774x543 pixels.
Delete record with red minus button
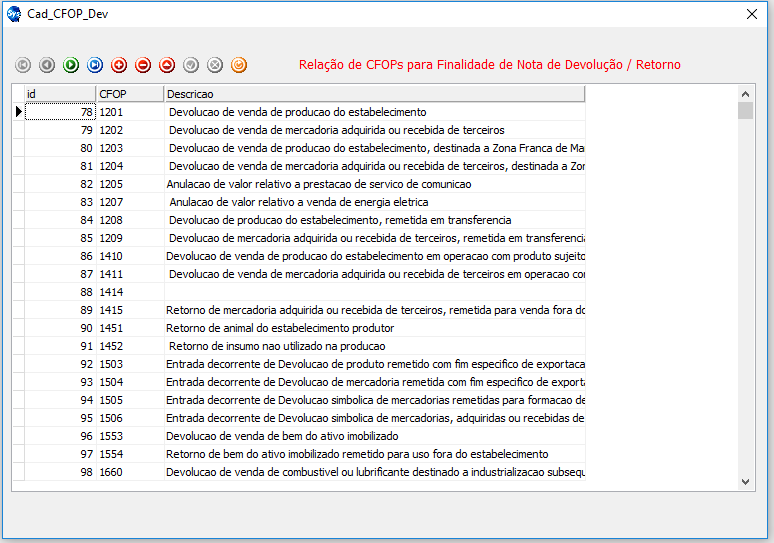click(x=143, y=65)
